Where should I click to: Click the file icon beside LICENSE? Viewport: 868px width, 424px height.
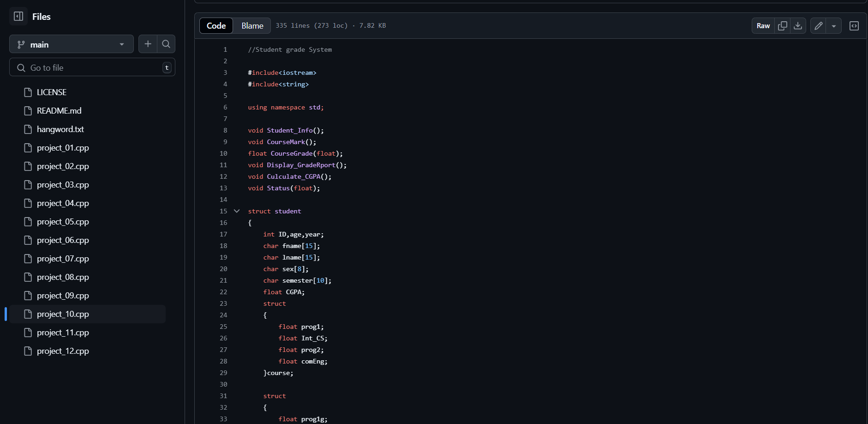tap(28, 92)
